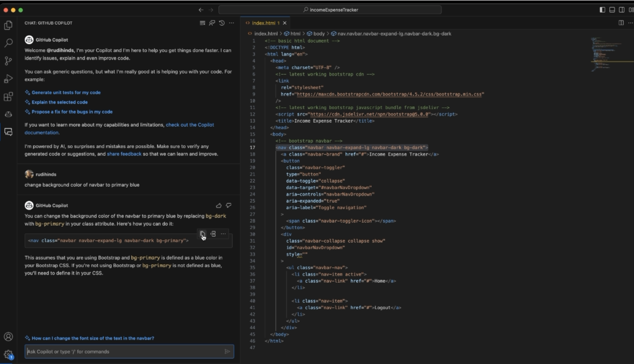Select the index.html editor tab

(x=263, y=23)
